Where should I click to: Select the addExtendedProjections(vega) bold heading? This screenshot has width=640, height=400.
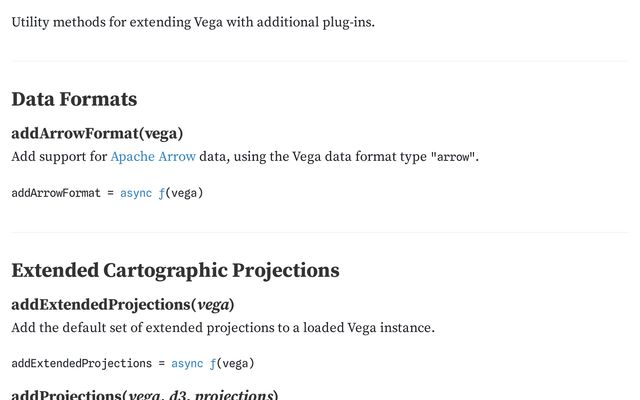(123, 305)
